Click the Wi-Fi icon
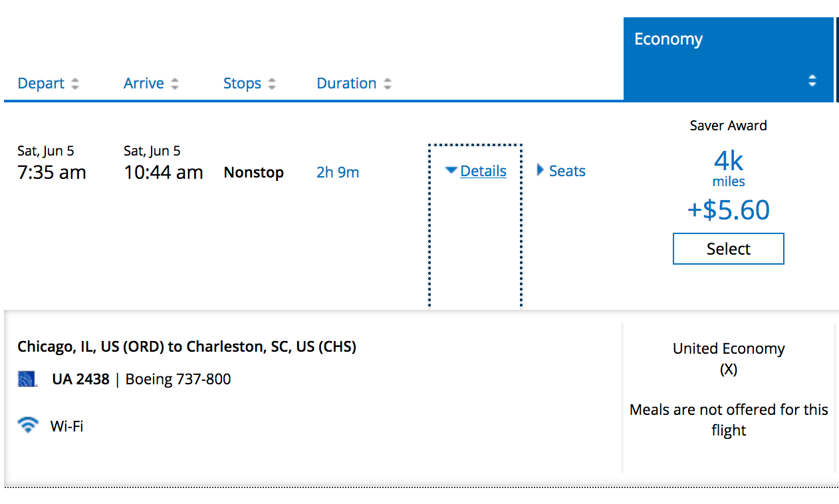 28,426
